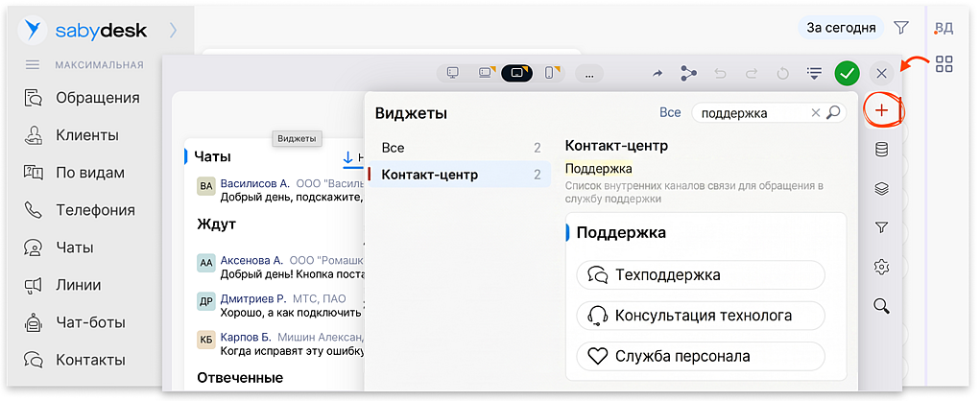This screenshot has width=980, height=401.
Task: Open the connected nodes structure icon
Action: [x=688, y=73]
